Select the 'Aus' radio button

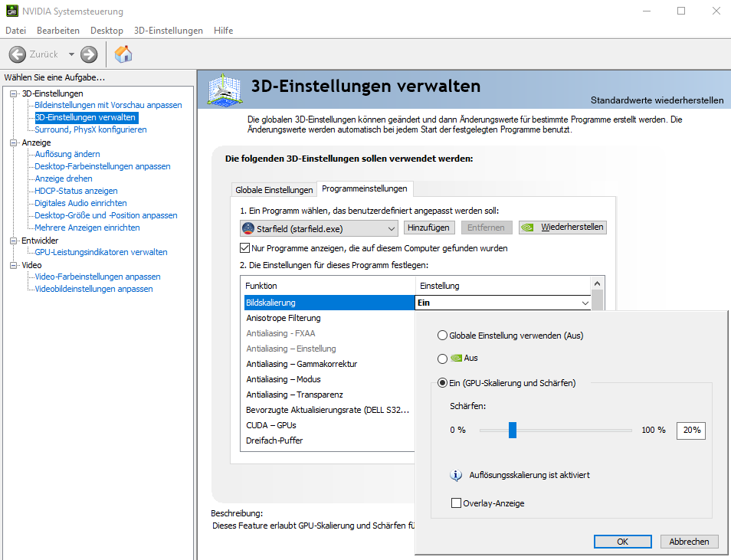pos(442,359)
